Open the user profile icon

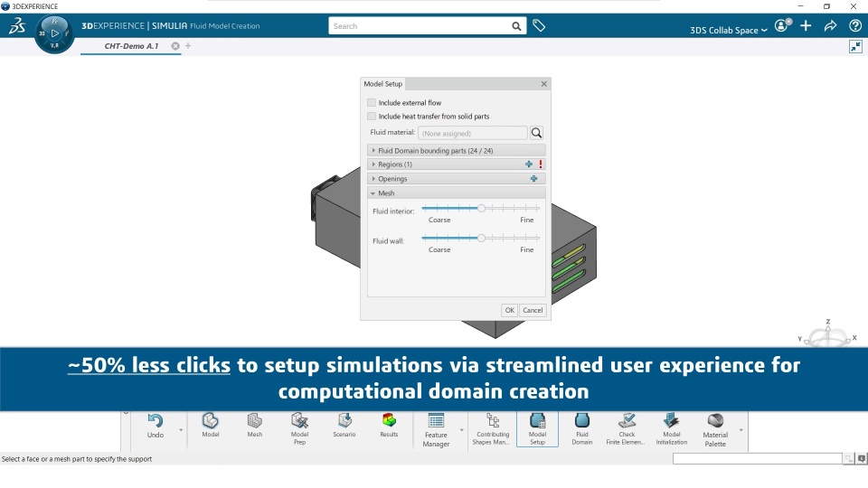click(x=782, y=25)
